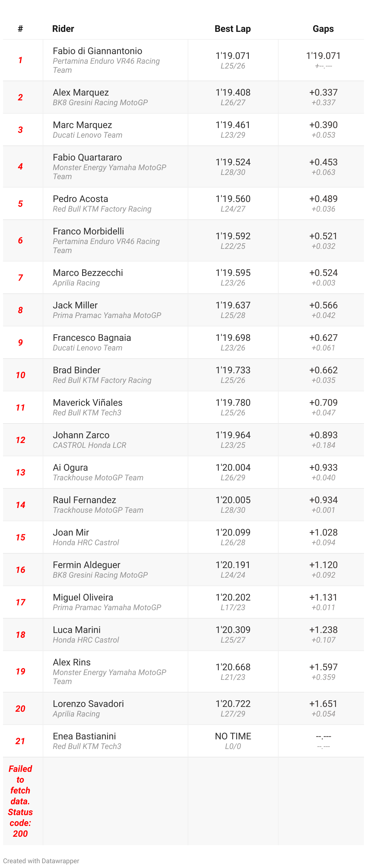The image size is (367, 868).
Task: Select Joan Mir rider name
Action: [71, 532]
